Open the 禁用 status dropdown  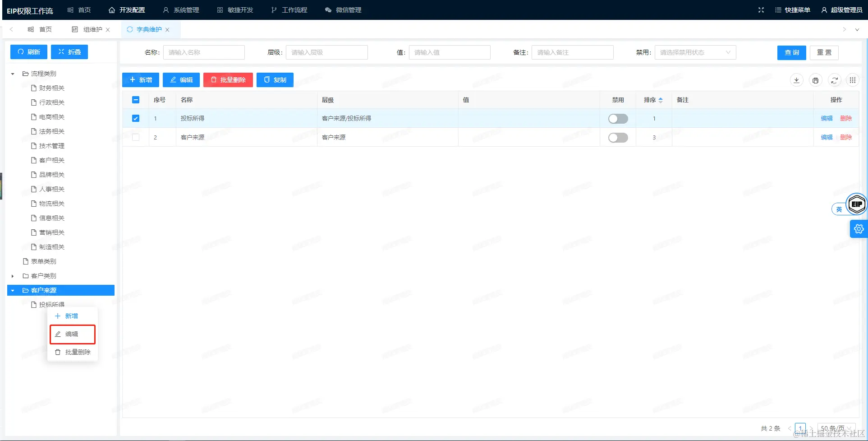[695, 52]
